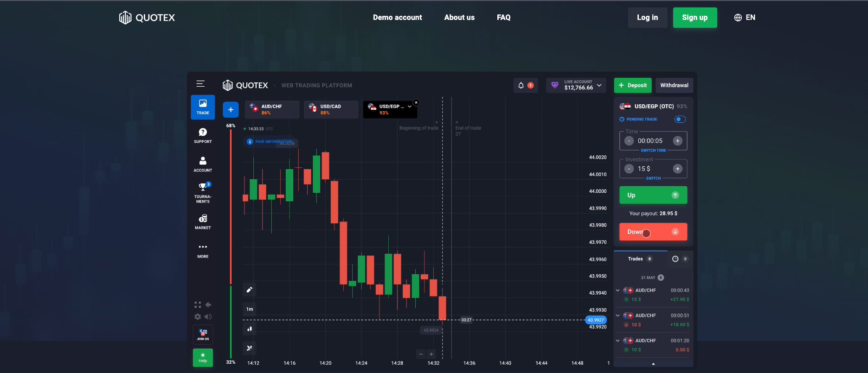Screen dimensions: 868x373
Task: Open the chart type candlestick icon
Action: [250, 329]
